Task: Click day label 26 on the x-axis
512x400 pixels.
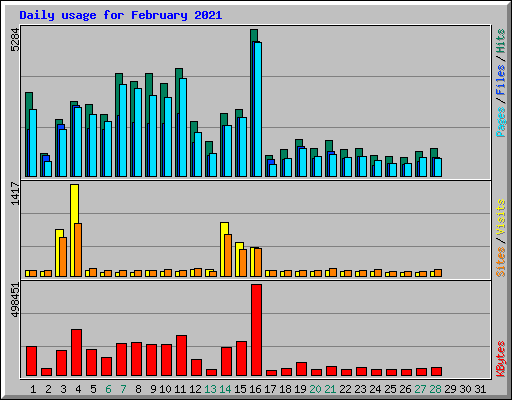Action: [405, 389]
